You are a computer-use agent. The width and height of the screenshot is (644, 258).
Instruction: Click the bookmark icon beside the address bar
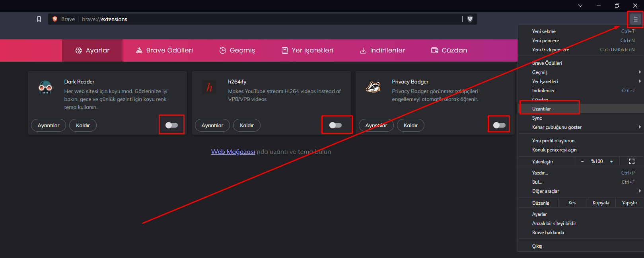[x=39, y=19]
